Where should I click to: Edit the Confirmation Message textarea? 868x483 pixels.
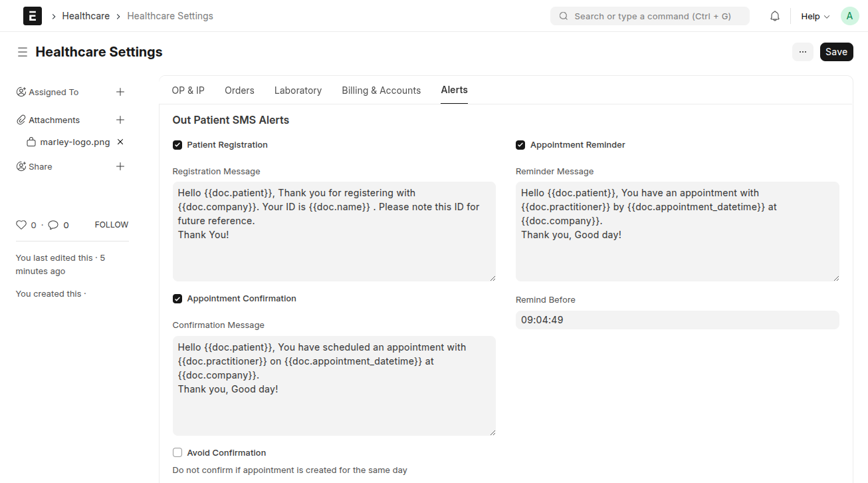click(334, 386)
